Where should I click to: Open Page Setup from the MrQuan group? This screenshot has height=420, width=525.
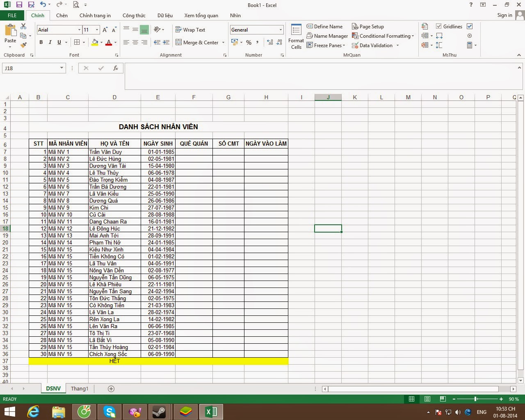(x=368, y=26)
